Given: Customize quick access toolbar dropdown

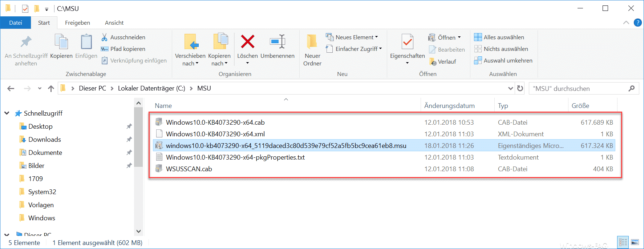Looking at the screenshot, I should tap(46, 9).
